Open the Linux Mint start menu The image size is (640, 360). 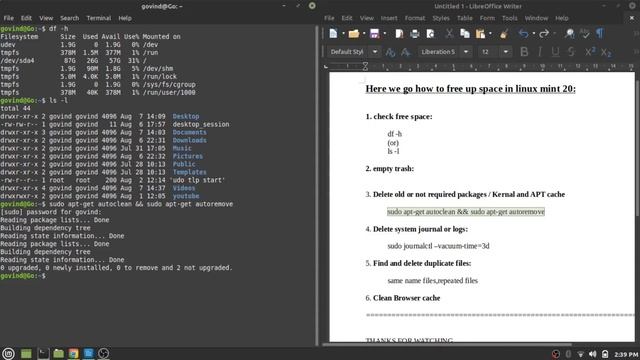(8, 353)
